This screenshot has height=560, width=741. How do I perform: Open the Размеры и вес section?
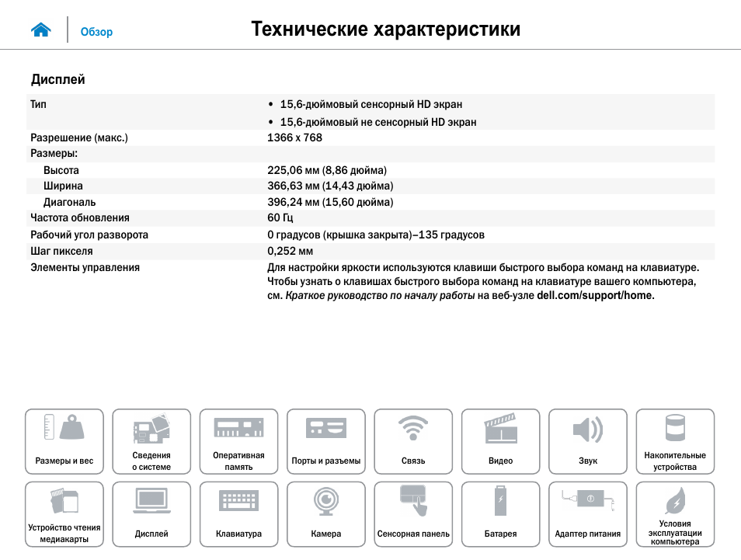point(64,441)
